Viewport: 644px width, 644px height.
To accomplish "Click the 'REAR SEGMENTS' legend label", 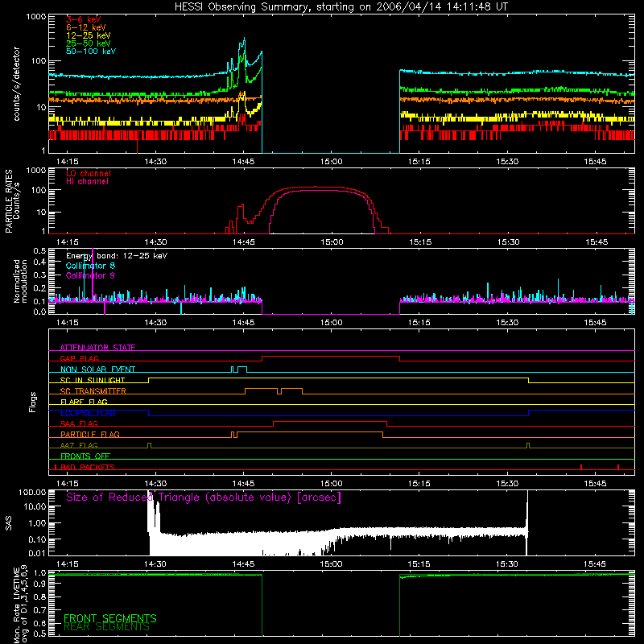I will pos(106,627).
